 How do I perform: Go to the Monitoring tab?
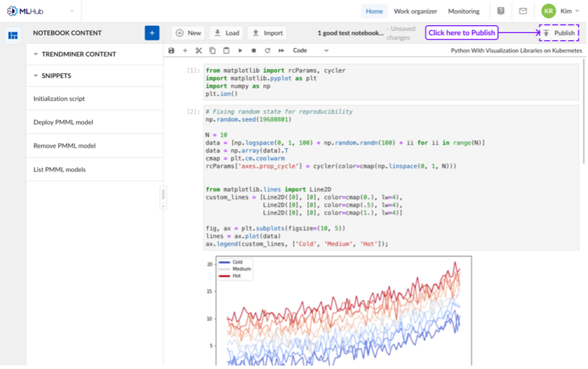464,12
